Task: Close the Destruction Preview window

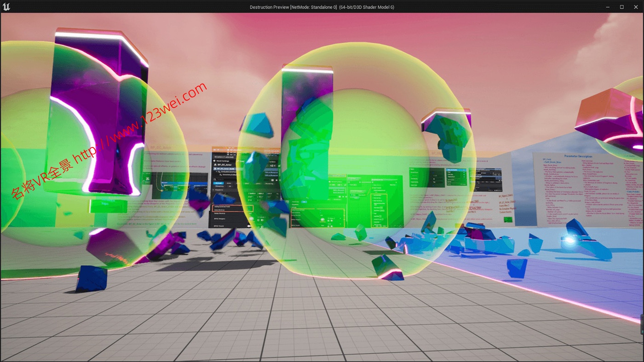Action: 635,7
